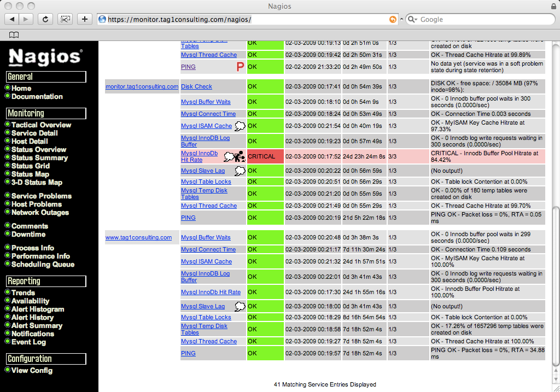Open monitor host Mysql Connect Time link
The width and height of the screenshot is (560, 392).
208,114
